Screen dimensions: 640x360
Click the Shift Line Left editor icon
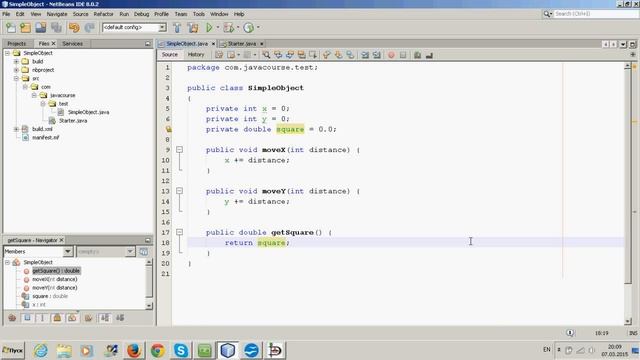tap(365, 55)
